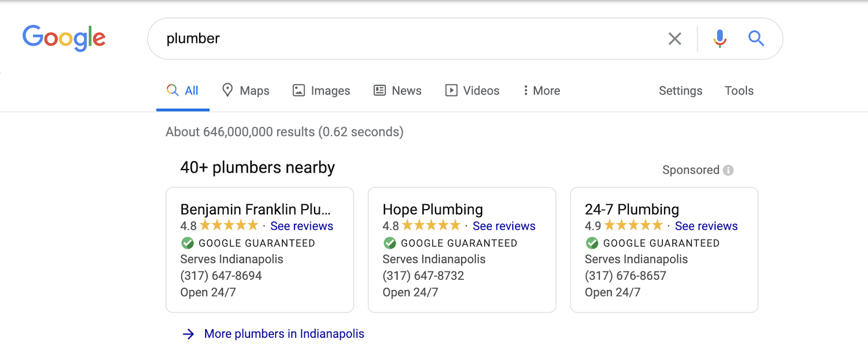Image resolution: width=868 pixels, height=347 pixels.
Task: Clear the search query using the X icon
Action: 674,39
